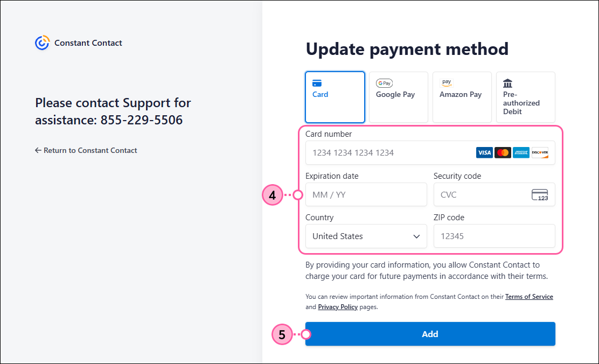Open the Terms of Service link
599x364 pixels.
click(x=529, y=296)
